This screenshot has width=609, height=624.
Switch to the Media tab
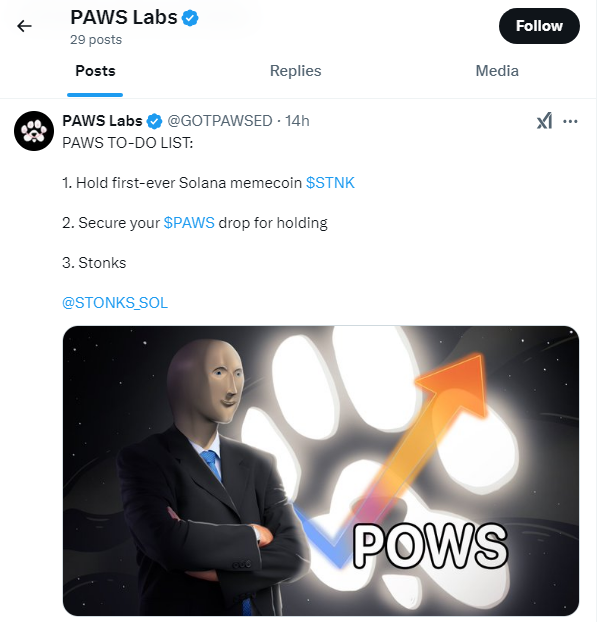(497, 71)
